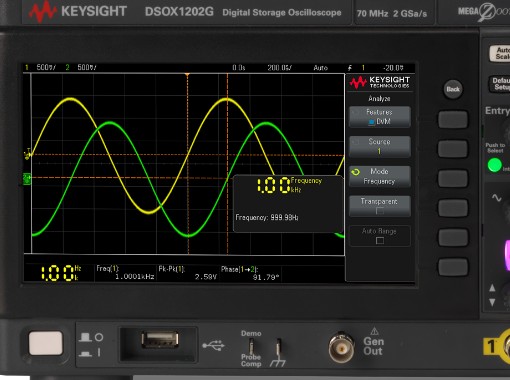The height and width of the screenshot is (380, 510).
Task: Click the yellow channel 1 input label
Action: [491, 347]
